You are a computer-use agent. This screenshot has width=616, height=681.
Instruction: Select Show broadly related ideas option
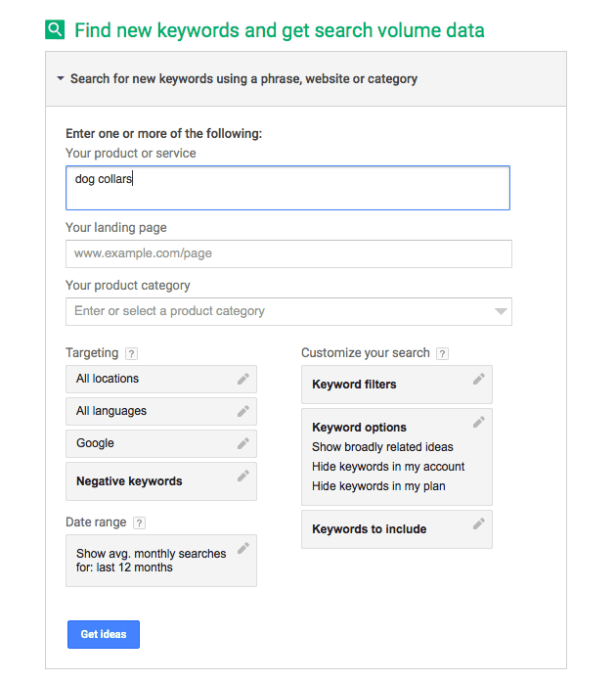382,447
